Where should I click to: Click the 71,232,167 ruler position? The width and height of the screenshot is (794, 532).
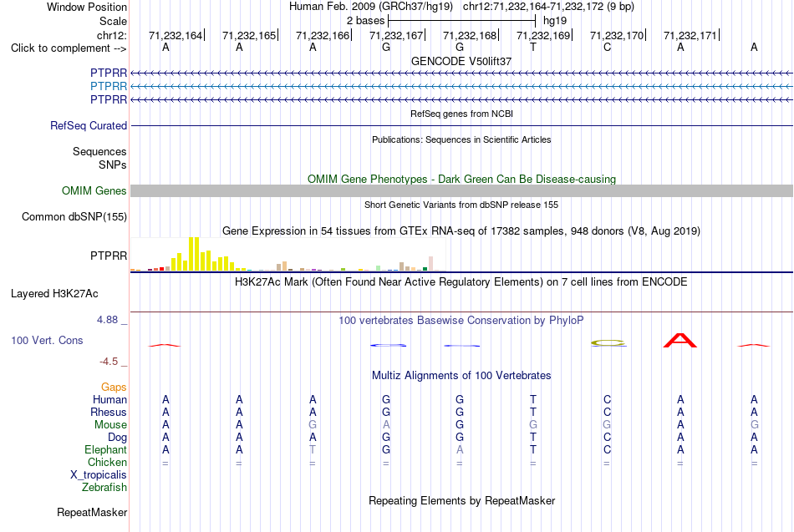396,35
